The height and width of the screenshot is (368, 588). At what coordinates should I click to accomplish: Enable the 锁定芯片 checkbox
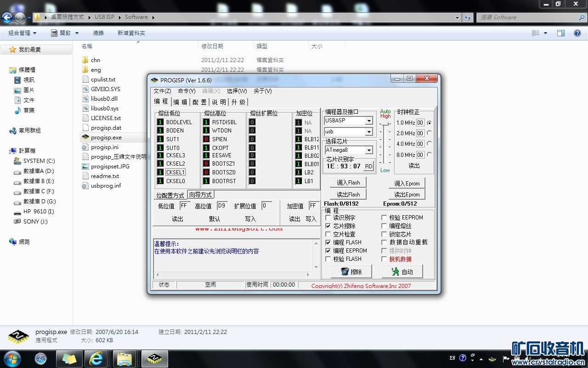click(384, 234)
